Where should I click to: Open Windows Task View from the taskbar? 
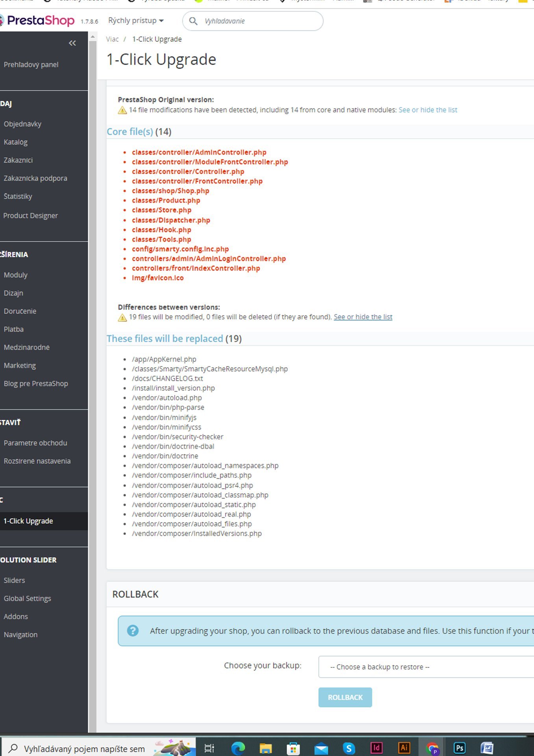point(209,748)
